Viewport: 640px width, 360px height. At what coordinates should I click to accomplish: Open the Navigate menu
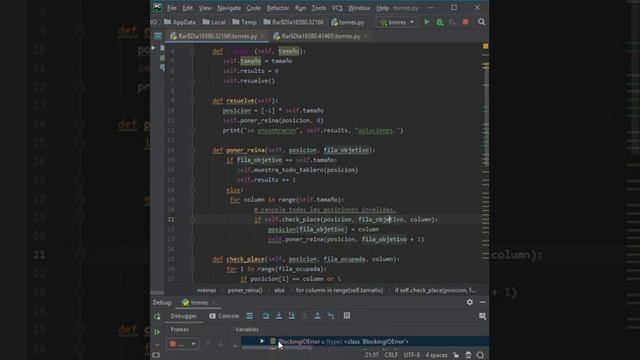click(229, 8)
